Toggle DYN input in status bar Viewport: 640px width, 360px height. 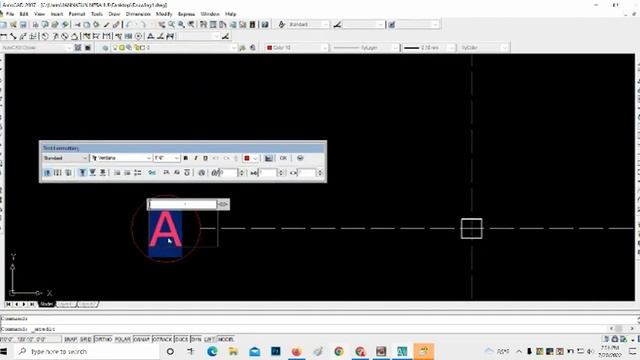(196, 339)
